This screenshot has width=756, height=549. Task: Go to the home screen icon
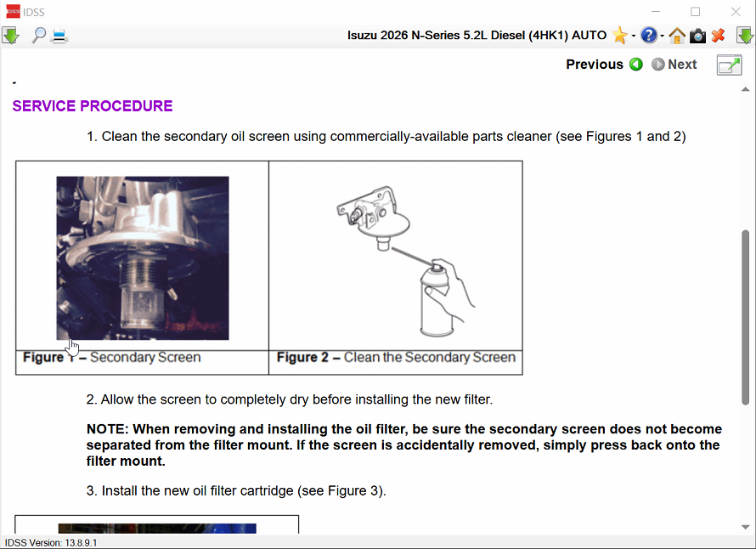coord(677,36)
